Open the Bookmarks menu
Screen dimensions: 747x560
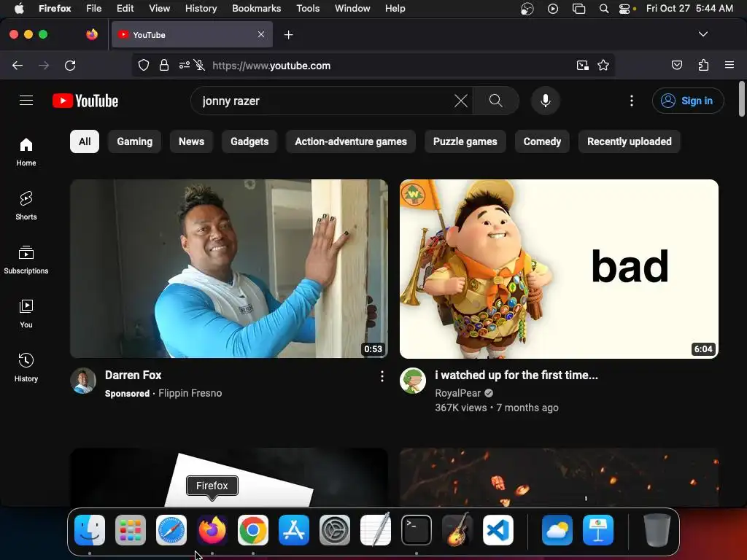pos(256,9)
